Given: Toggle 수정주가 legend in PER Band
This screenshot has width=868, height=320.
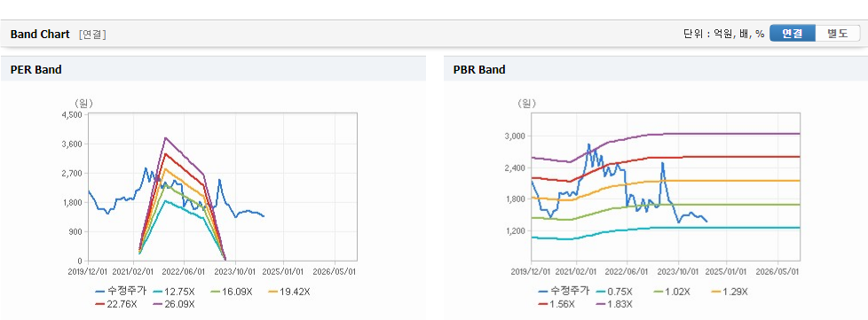Looking at the screenshot, I should (121, 292).
